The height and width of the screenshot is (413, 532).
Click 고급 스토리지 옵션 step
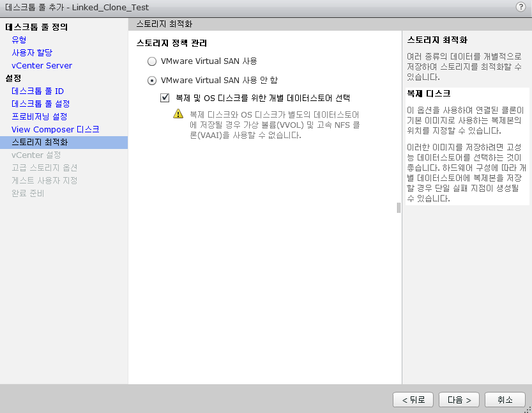pos(45,168)
